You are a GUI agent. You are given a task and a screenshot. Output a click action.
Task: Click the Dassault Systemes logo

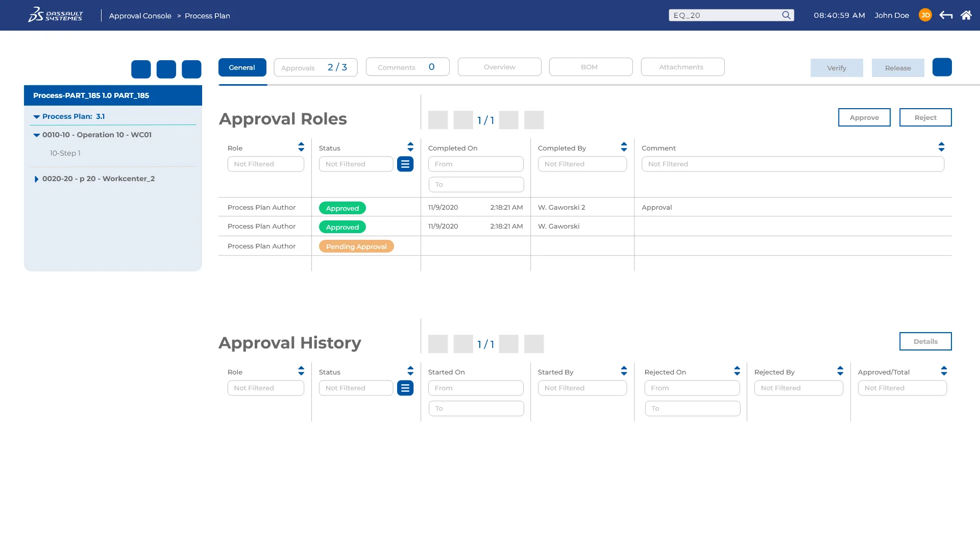tap(55, 15)
